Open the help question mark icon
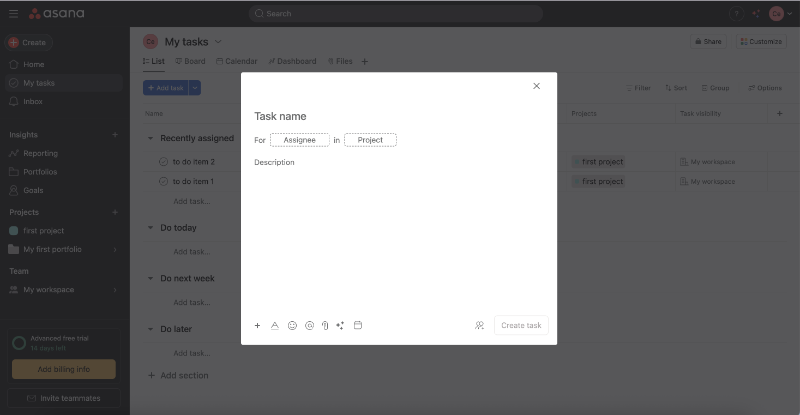800x415 pixels. 736,14
